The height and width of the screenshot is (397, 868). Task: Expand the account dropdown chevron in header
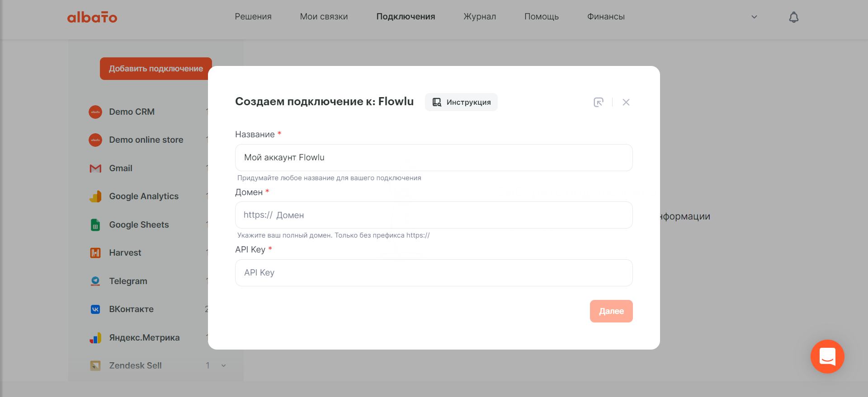pos(754,17)
